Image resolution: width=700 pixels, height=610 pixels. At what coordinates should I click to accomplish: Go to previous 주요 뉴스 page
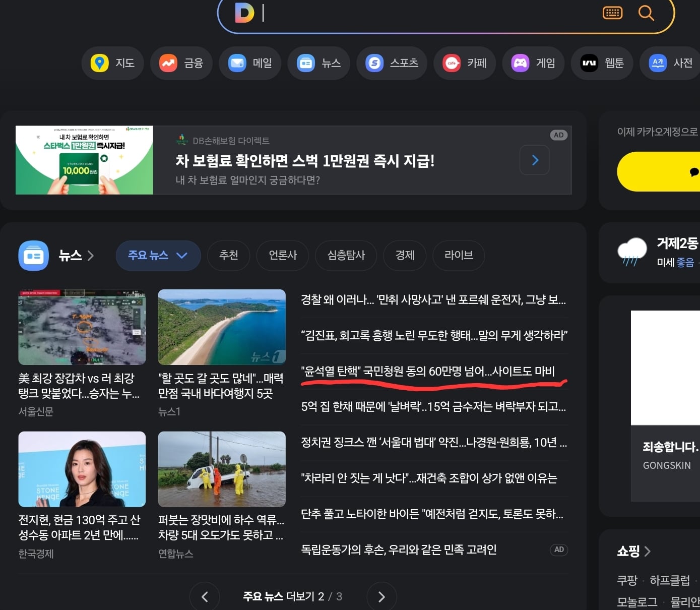[205, 597]
